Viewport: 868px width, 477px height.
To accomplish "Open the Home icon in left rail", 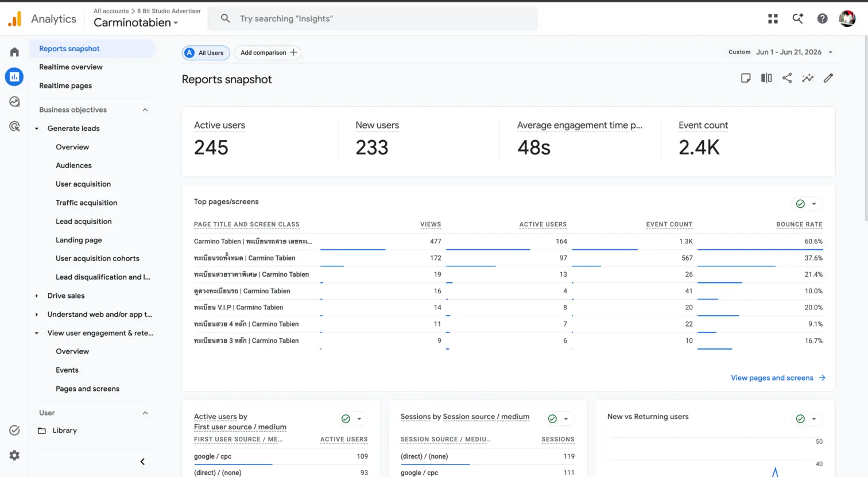I will point(14,52).
